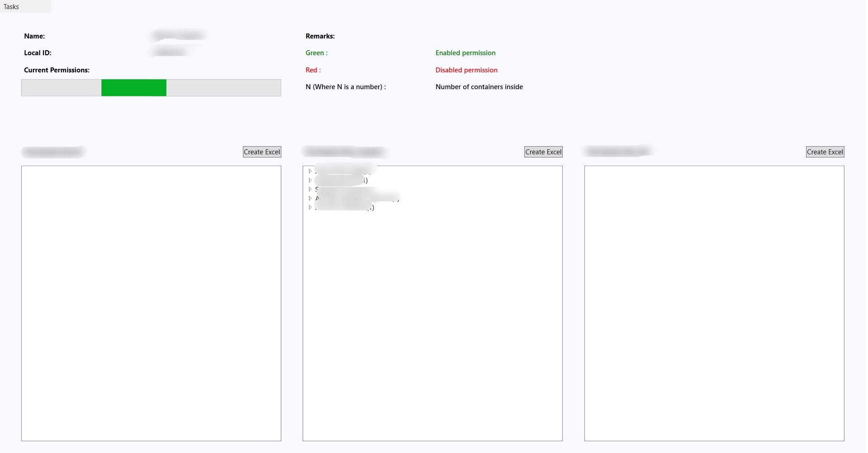Expand the third tree node arrow
This screenshot has width=868, height=453.
click(310, 189)
